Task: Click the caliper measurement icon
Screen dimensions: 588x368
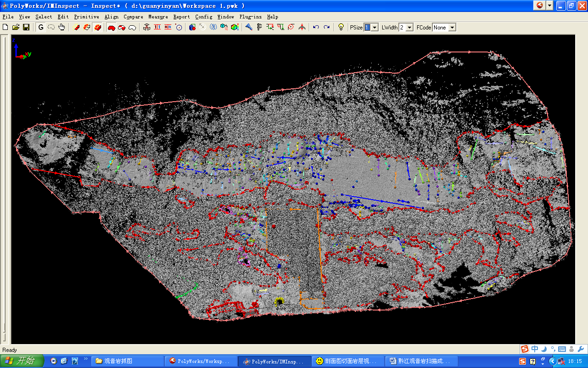Action: [259, 28]
